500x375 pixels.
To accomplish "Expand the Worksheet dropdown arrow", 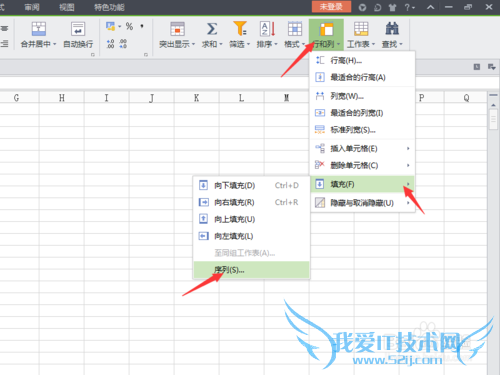I will pos(373,44).
